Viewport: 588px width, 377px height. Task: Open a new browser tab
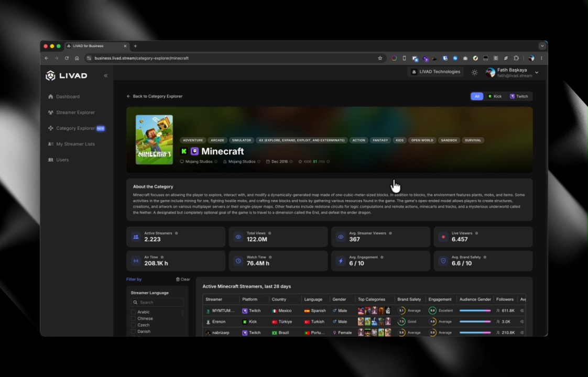pos(135,46)
